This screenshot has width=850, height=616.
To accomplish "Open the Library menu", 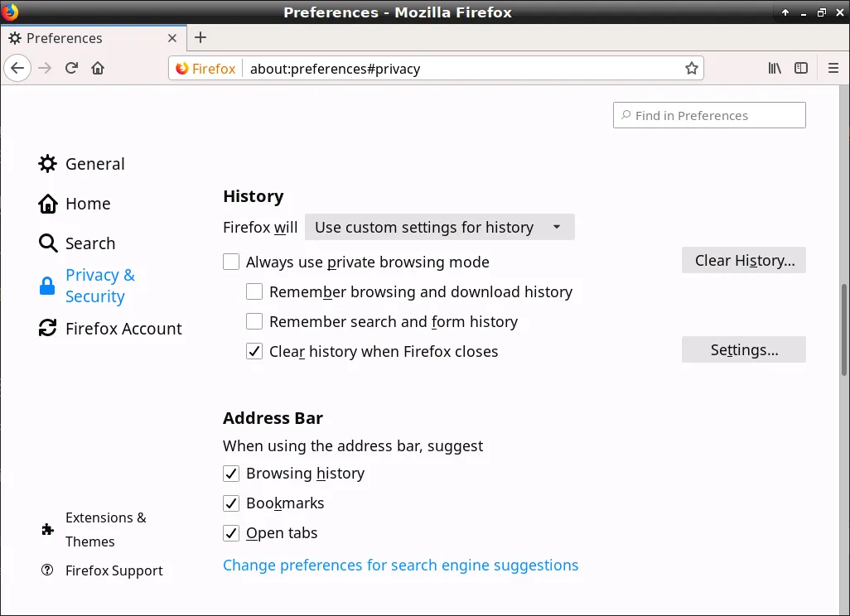I will (x=775, y=68).
